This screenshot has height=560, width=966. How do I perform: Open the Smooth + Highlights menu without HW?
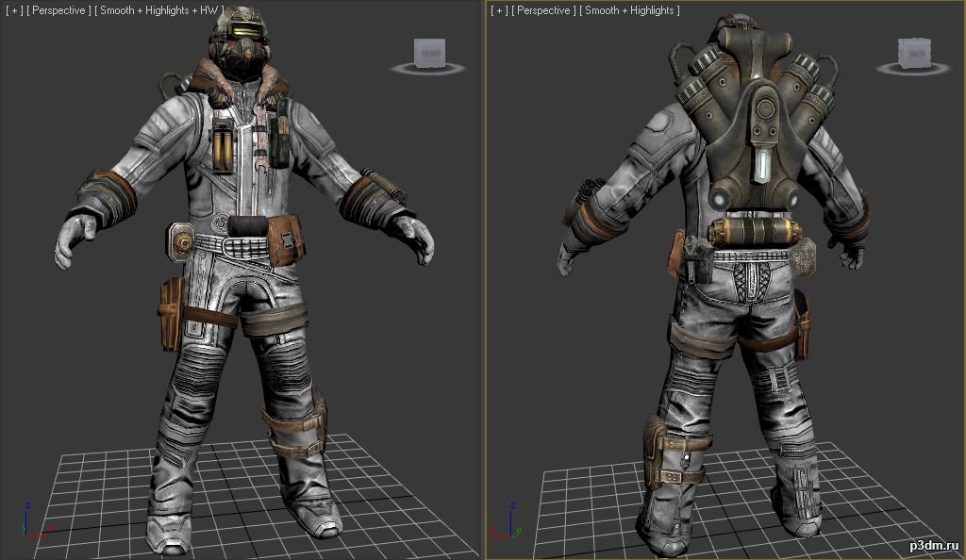[x=629, y=10]
